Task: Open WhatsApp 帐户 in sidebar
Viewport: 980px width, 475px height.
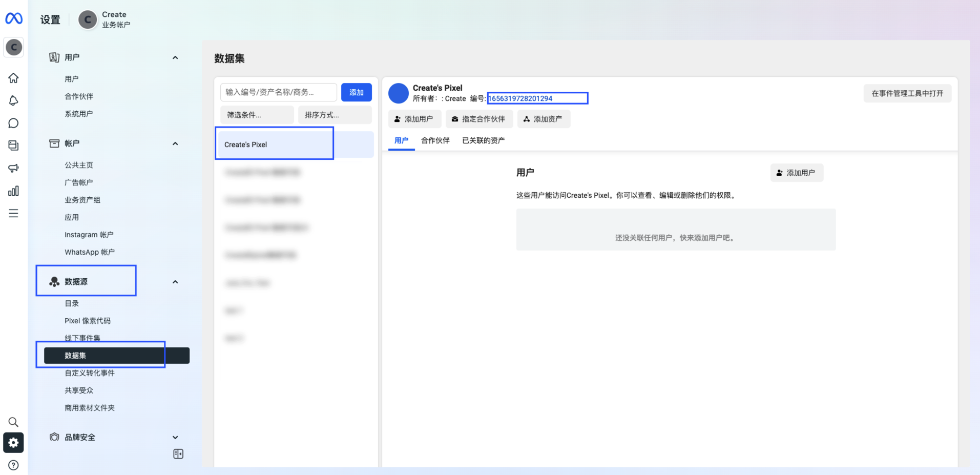Action: point(90,252)
